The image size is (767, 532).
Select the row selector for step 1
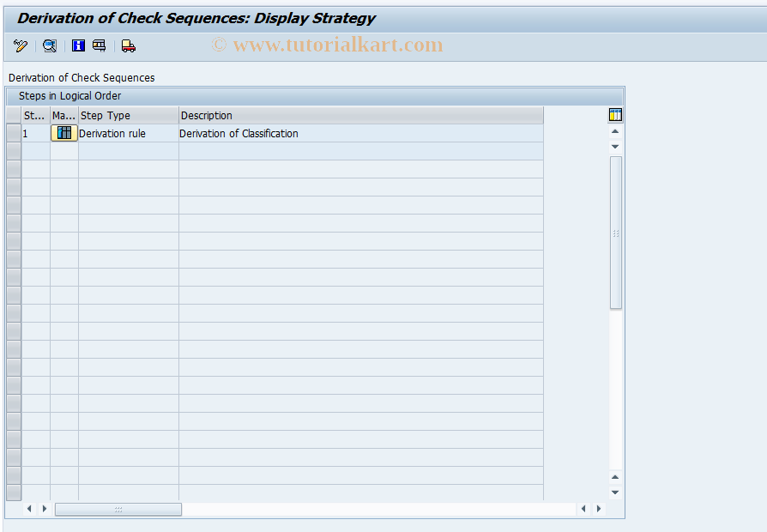pyautogui.click(x=14, y=133)
